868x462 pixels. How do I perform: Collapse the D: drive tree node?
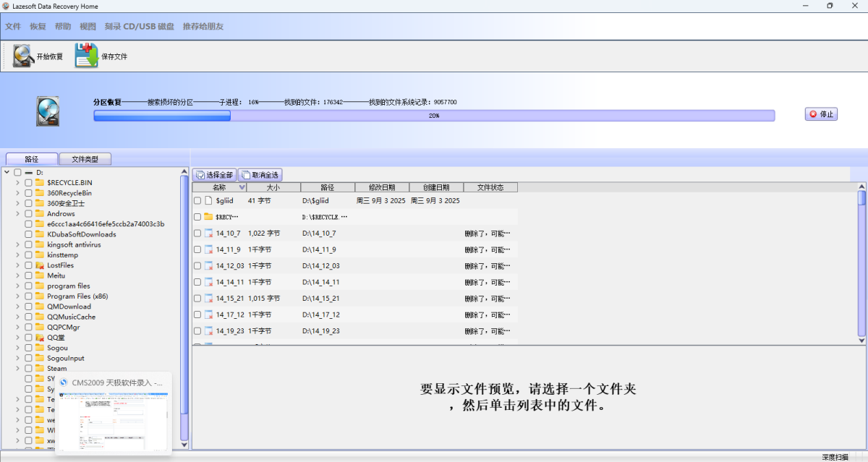[x=7, y=173]
